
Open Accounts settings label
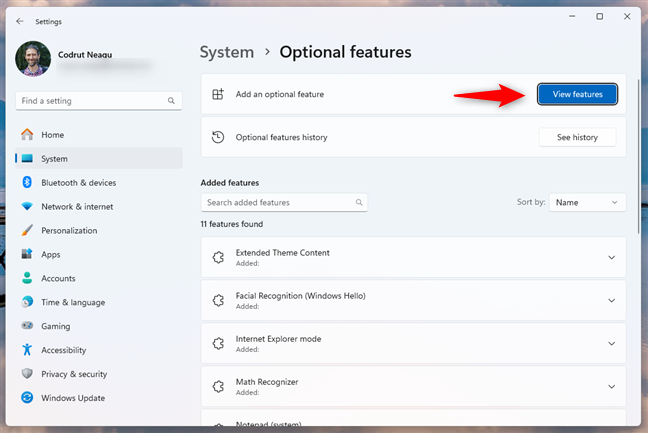point(58,278)
